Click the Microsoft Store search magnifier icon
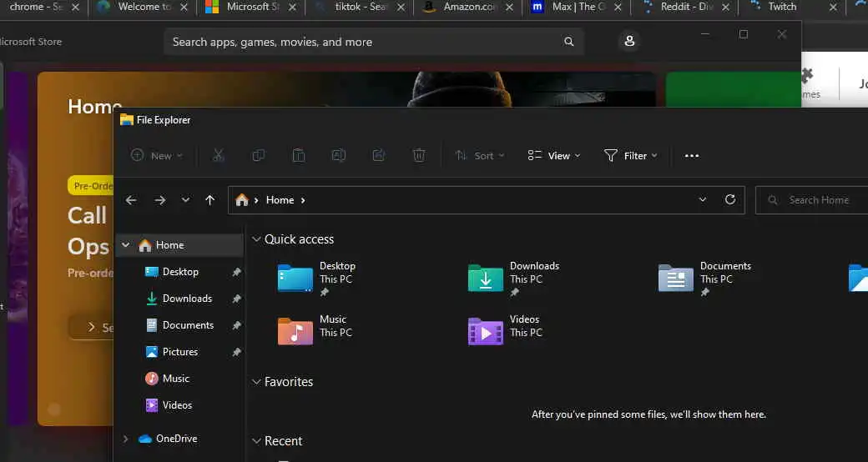This screenshot has height=462, width=868. [x=568, y=42]
